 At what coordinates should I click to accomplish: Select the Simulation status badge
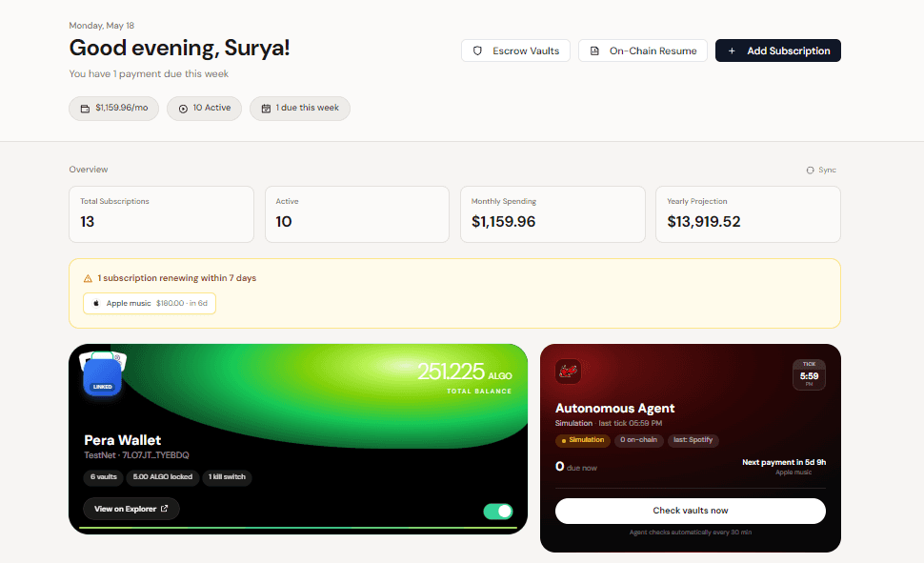583,440
